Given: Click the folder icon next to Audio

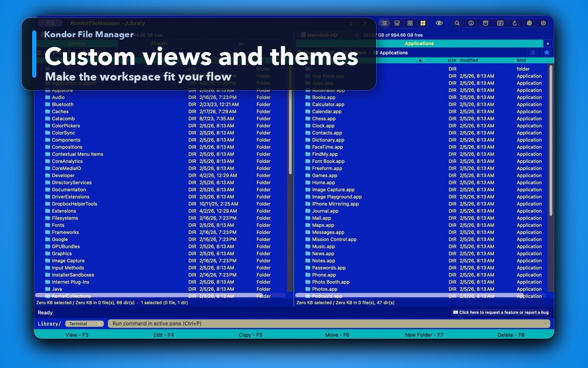Looking at the screenshot, I should pyautogui.click(x=48, y=98).
